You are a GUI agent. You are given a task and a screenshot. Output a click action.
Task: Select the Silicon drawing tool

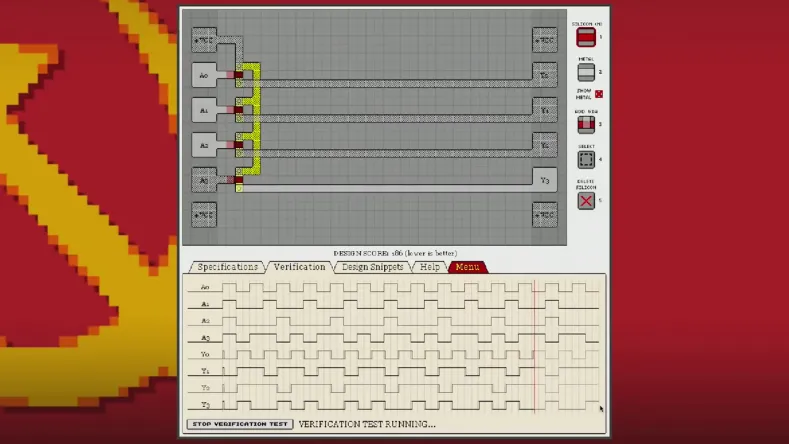586,37
